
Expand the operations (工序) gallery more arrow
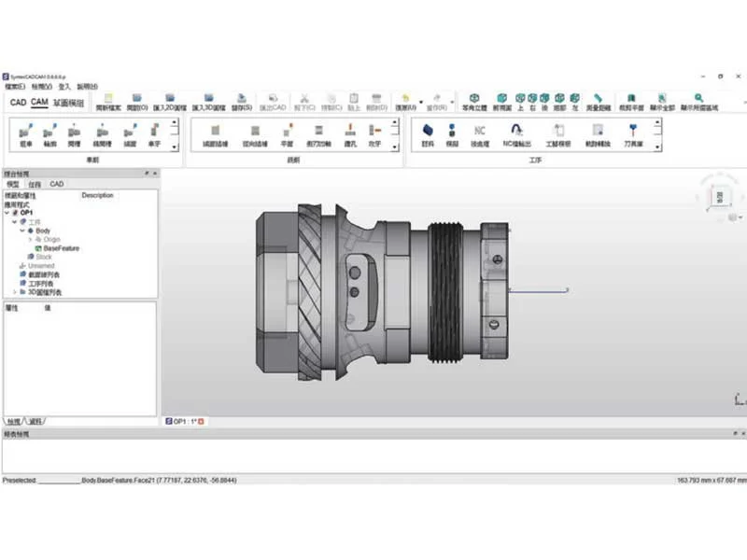(658, 147)
